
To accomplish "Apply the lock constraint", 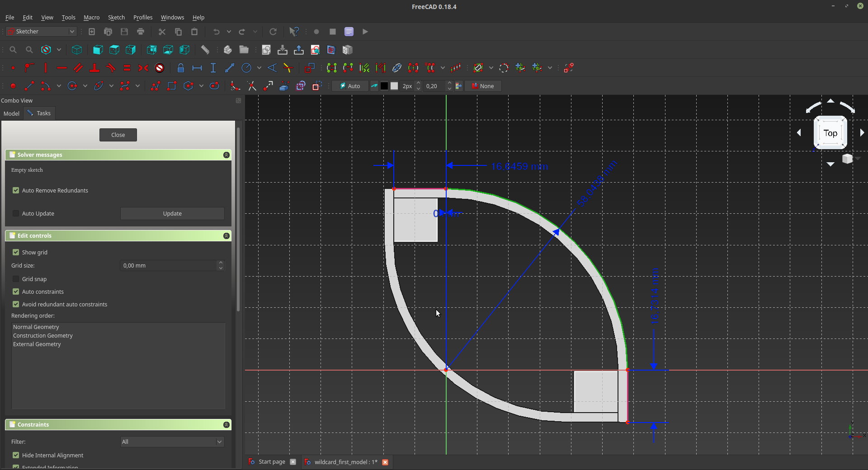I will [181, 68].
